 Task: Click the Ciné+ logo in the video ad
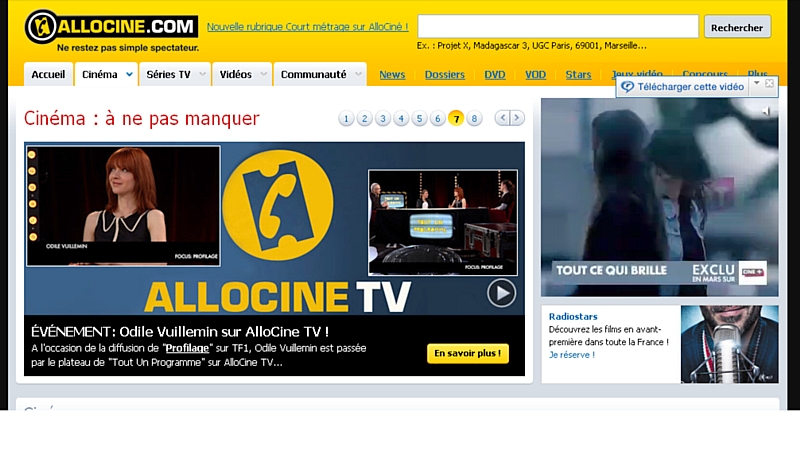click(753, 272)
